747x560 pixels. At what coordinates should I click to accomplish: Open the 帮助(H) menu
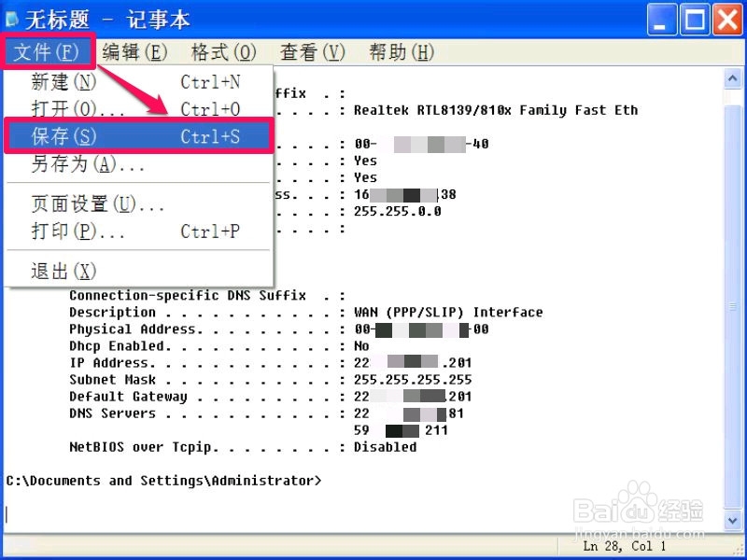click(x=402, y=51)
